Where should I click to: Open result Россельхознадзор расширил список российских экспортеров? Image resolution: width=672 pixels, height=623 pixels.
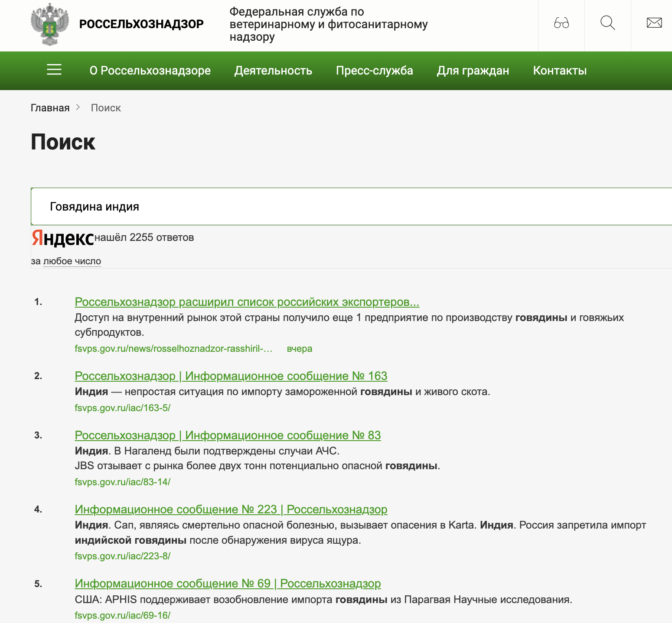(x=247, y=302)
